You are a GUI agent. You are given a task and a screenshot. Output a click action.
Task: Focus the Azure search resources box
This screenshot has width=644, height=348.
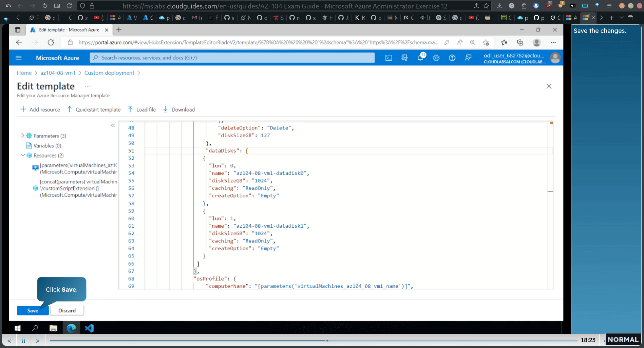(232, 58)
